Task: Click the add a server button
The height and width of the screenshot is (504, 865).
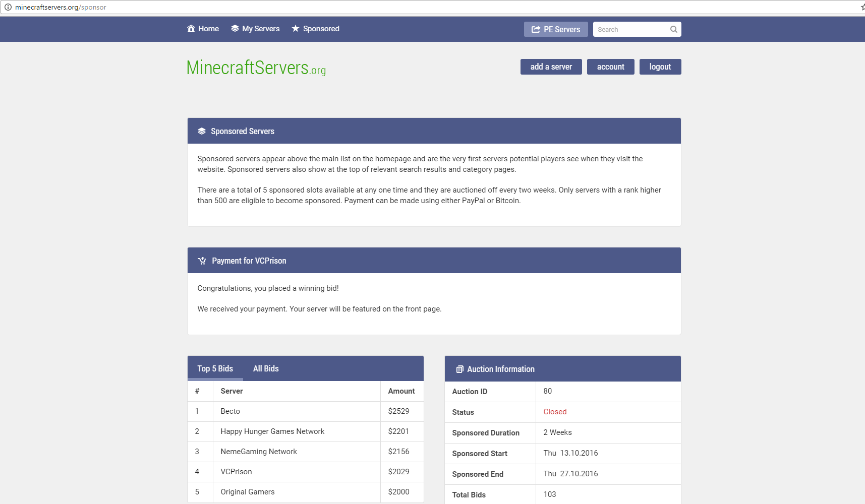Action: point(551,67)
